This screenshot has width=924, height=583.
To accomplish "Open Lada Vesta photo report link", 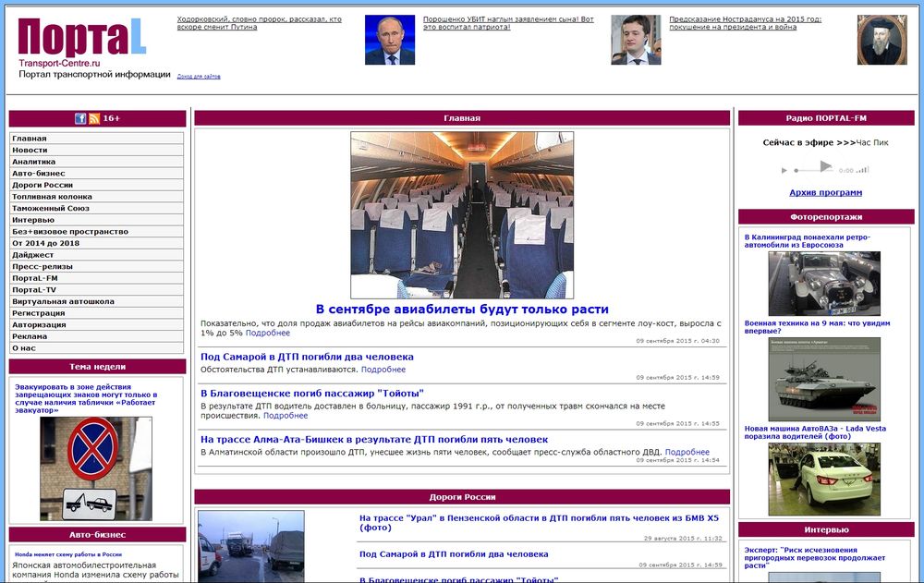I will [x=815, y=432].
